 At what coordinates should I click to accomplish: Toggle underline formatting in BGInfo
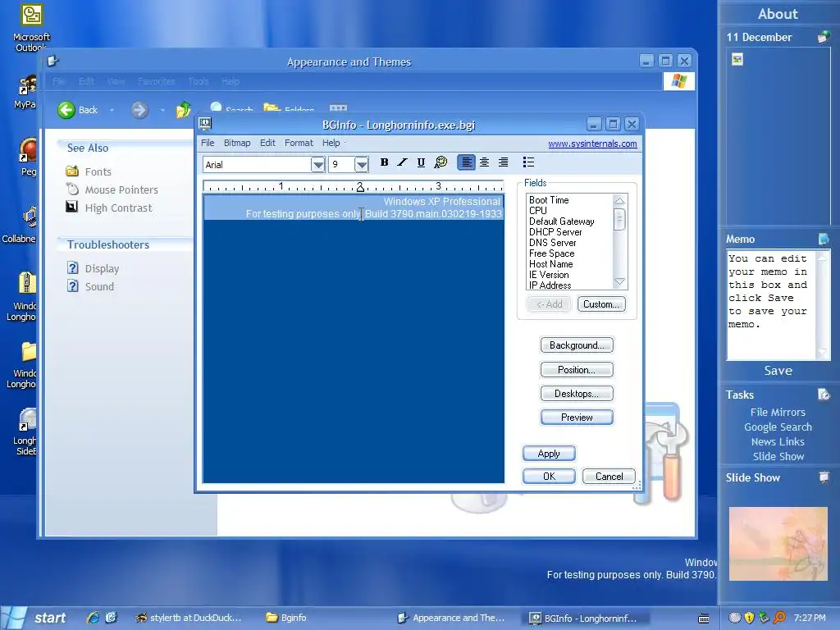pyautogui.click(x=421, y=162)
